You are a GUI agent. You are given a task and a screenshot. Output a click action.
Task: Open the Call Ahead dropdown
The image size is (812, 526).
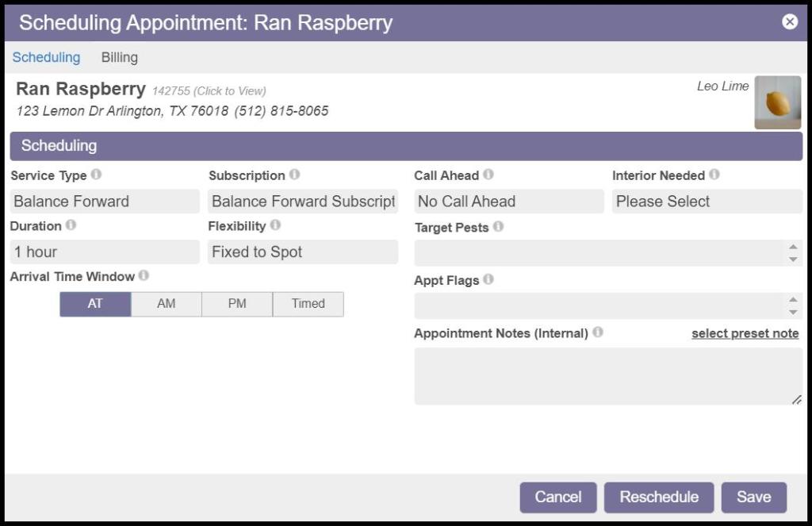508,202
